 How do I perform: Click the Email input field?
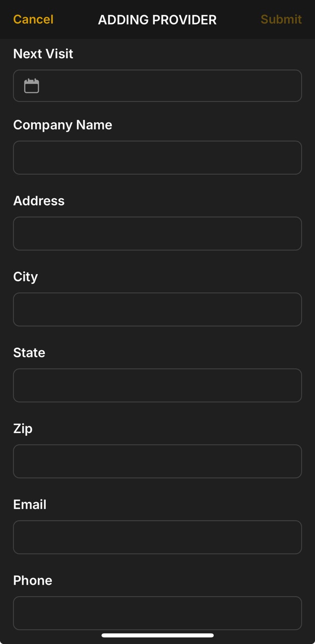(x=157, y=537)
